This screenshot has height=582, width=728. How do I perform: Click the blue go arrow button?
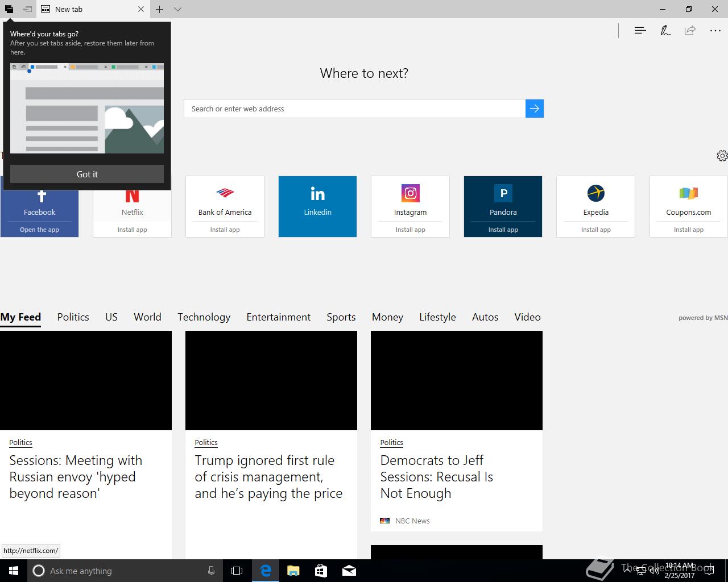click(535, 109)
